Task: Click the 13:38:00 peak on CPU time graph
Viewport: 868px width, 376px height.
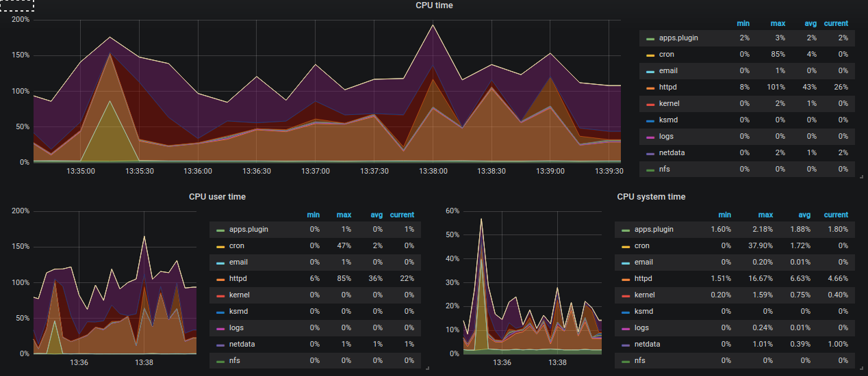Action: [433, 26]
